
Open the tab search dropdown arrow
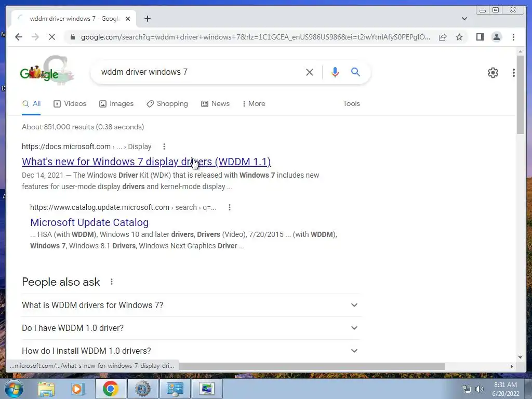(464, 19)
